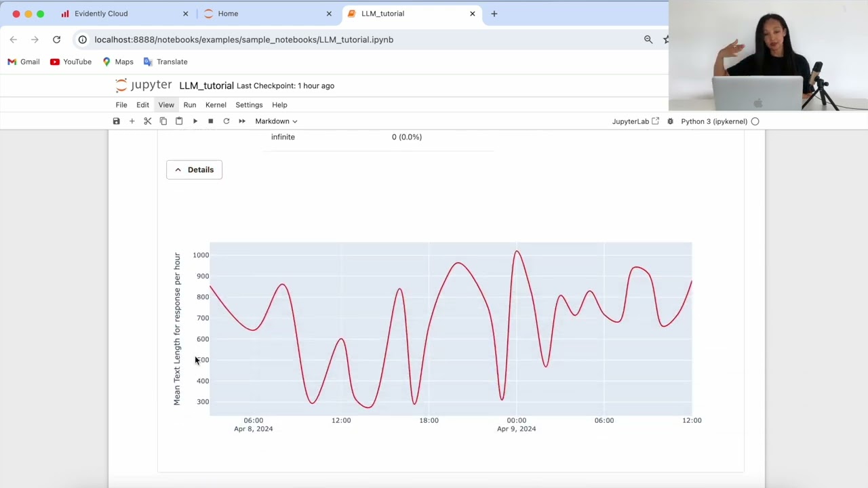Restart kernel and run all cells
The image size is (868, 488).
(241, 121)
